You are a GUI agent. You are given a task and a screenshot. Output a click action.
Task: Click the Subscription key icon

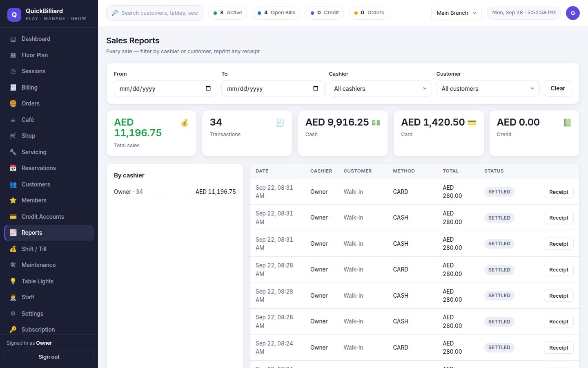[x=13, y=330]
